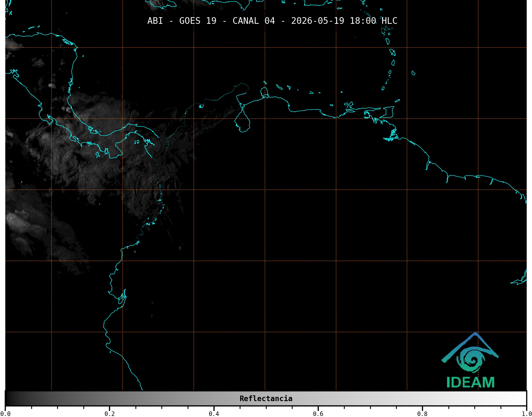Viewport: 532px width, 417px height.
Task: Select the Trinidad island outline
Action: coord(387,112)
